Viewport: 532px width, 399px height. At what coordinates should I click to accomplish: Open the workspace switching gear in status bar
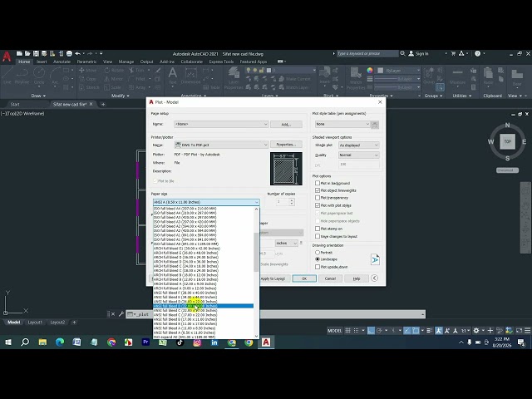[x=476, y=331]
